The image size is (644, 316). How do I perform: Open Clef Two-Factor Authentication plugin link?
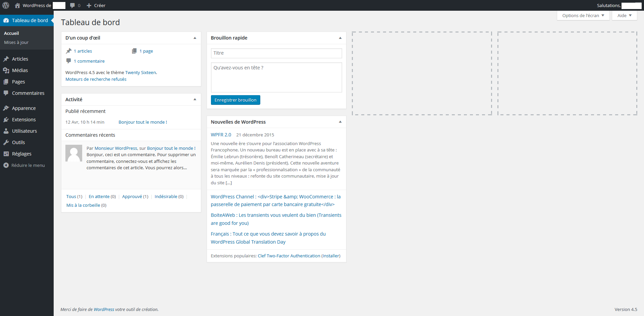click(289, 256)
